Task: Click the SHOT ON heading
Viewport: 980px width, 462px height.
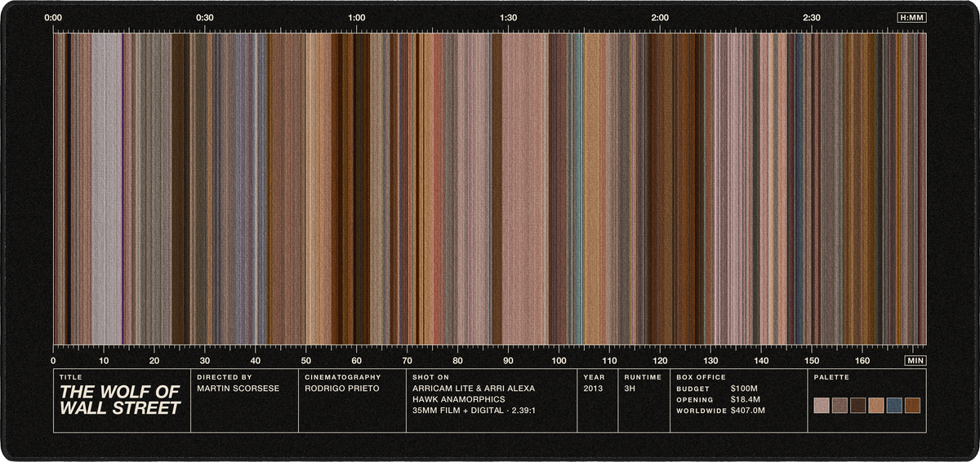Action: [x=431, y=377]
